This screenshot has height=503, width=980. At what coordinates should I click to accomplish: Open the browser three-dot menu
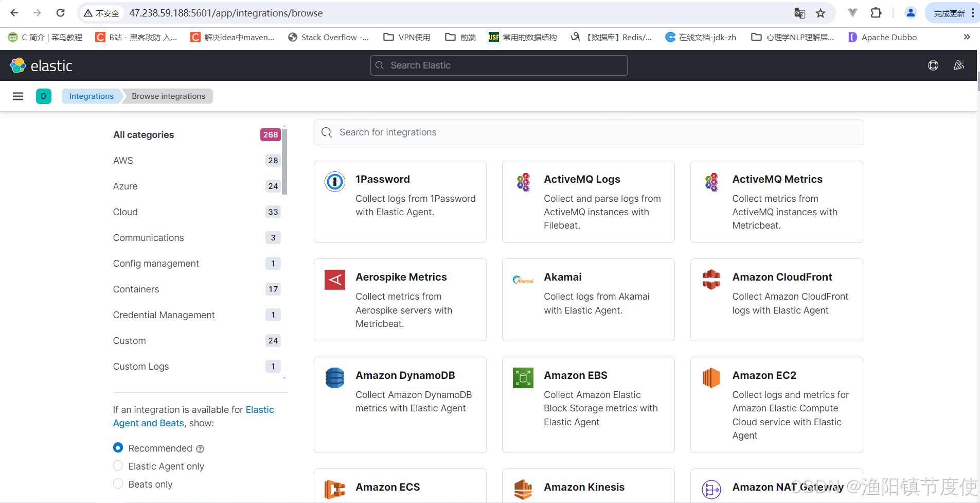coord(973,13)
